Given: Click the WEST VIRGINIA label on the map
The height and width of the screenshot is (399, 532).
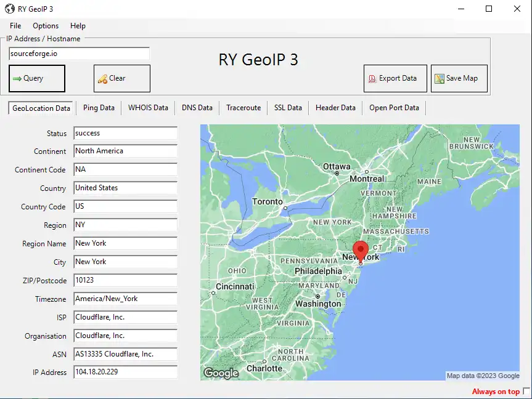Looking at the screenshot, I should 262,304.
